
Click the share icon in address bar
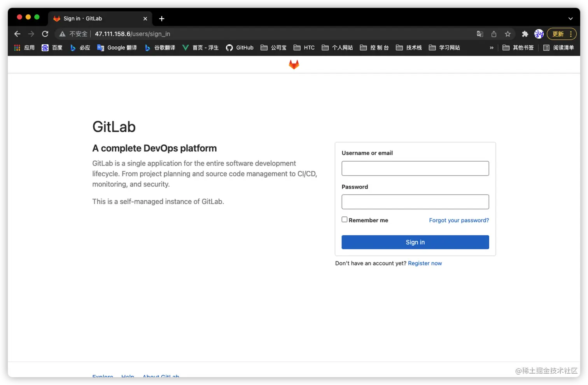(494, 34)
